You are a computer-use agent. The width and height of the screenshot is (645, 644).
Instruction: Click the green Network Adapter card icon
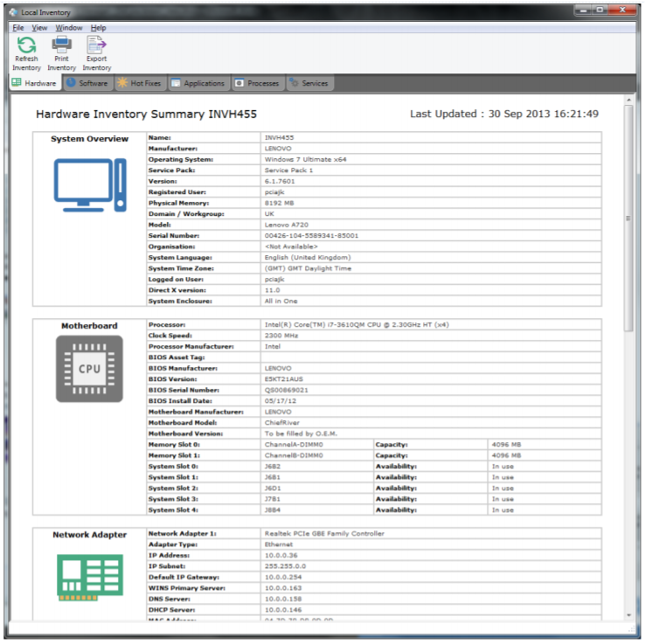pyautogui.click(x=89, y=578)
